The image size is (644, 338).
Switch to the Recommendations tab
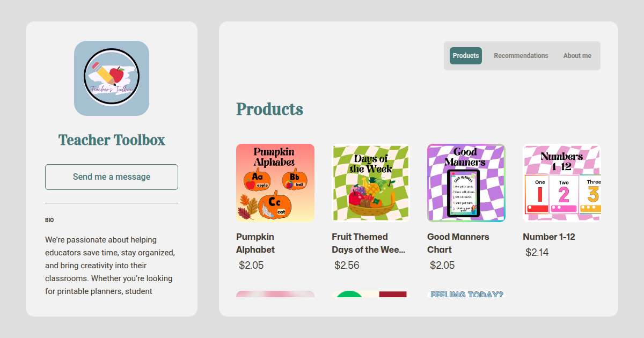521,56
